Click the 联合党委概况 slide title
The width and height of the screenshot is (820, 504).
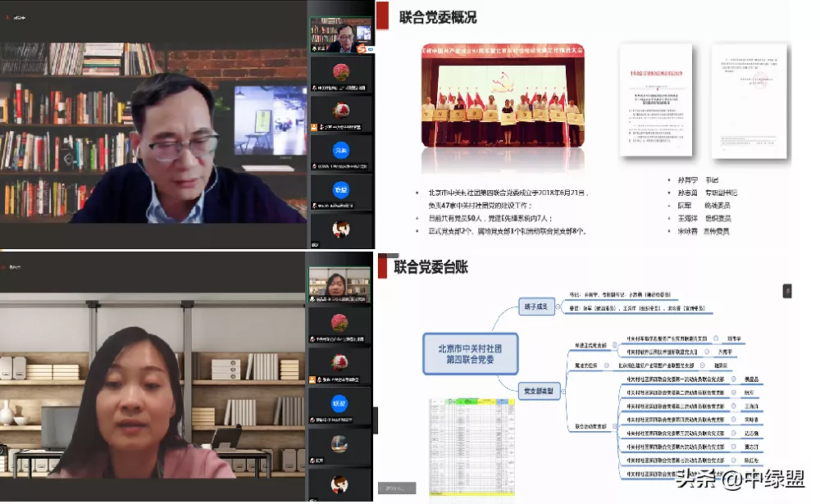tap(438, 17)
